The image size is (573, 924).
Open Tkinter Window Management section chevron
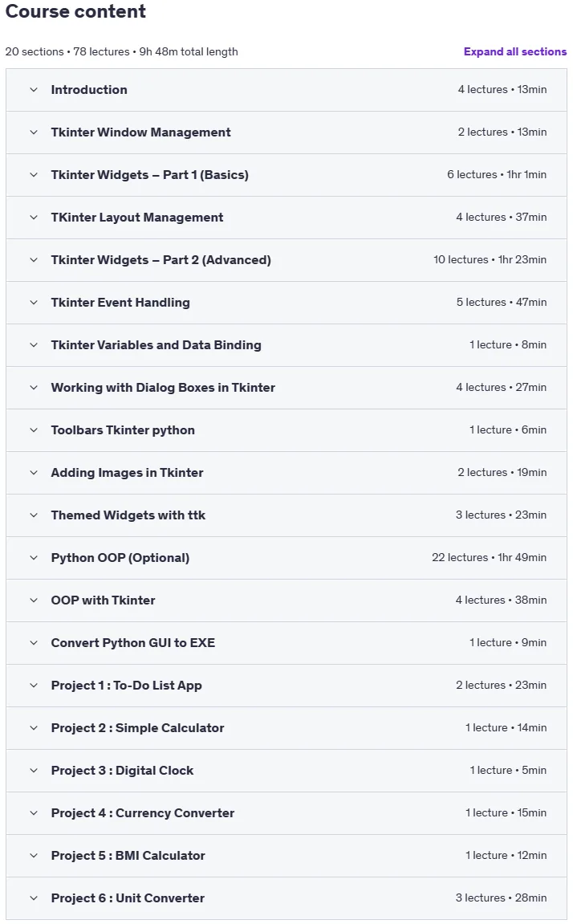click(x=34, y=132)
